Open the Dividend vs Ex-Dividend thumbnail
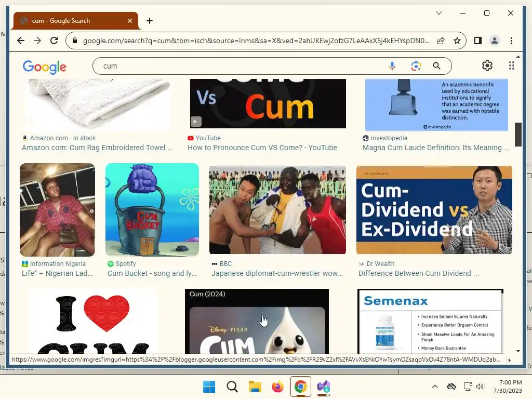This screenshot has height=399, width=532. [x=434, y=210]
